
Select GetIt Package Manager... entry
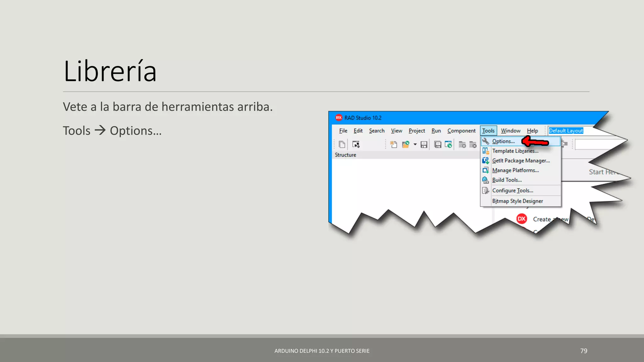[520, 161]
